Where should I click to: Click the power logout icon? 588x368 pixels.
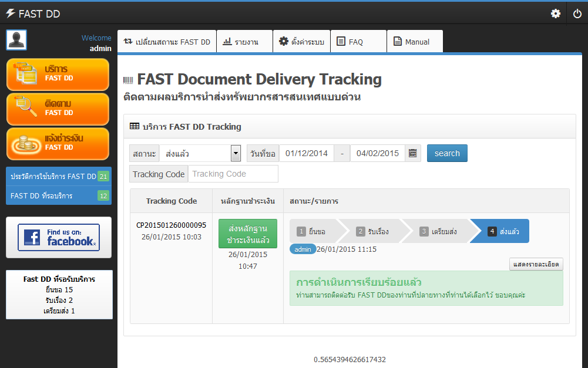pos(577,13)
